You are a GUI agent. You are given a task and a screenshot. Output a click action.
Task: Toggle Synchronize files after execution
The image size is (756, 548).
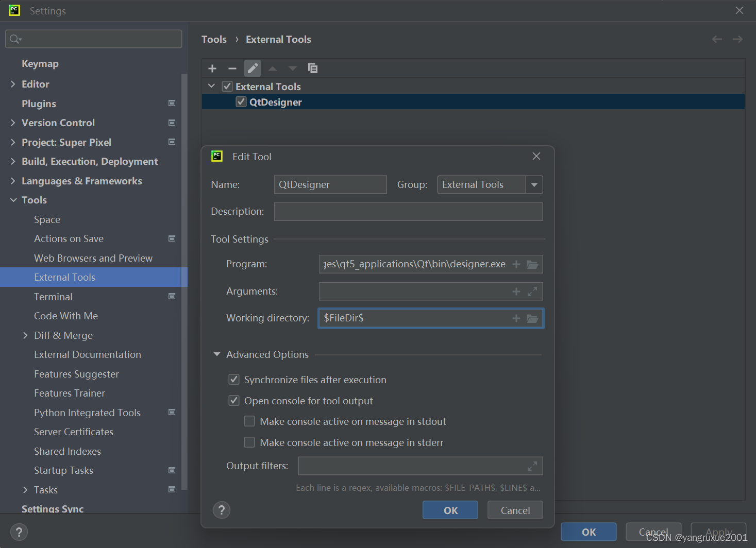click(234, 380)
